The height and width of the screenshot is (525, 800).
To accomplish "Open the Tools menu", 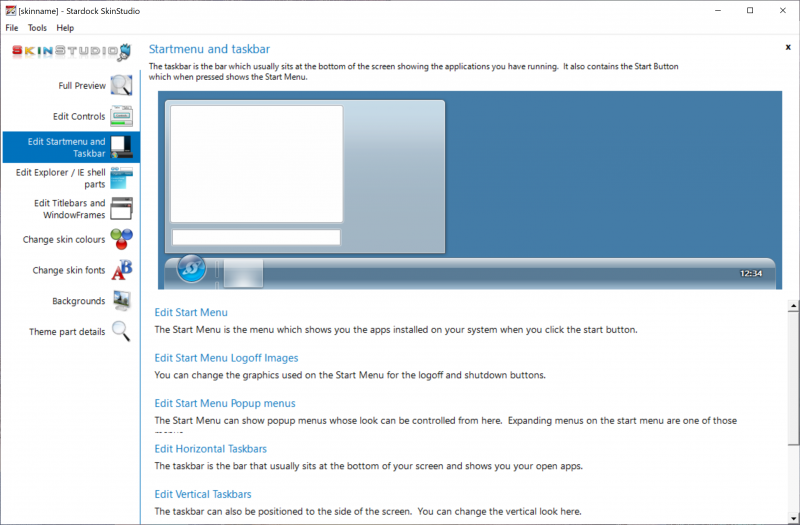I will coord(37,28).
